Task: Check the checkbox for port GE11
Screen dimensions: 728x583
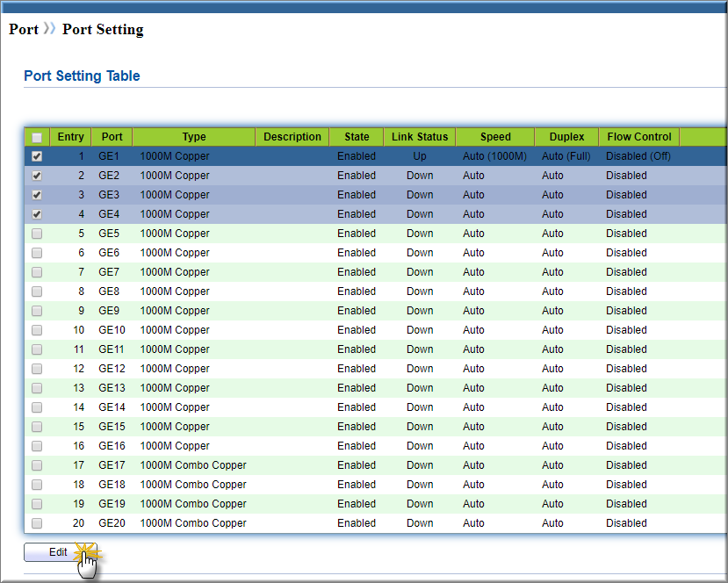Action: coord(37,349)
